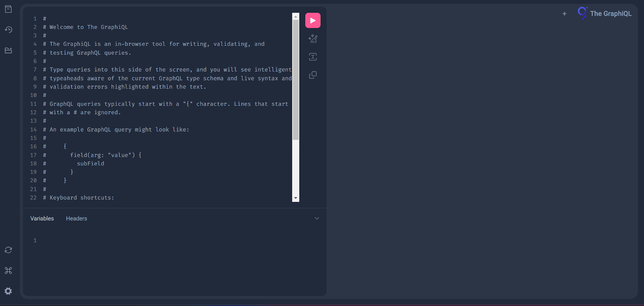Run the query with the pink play button

pyautogui.click(x=313, y=21)
